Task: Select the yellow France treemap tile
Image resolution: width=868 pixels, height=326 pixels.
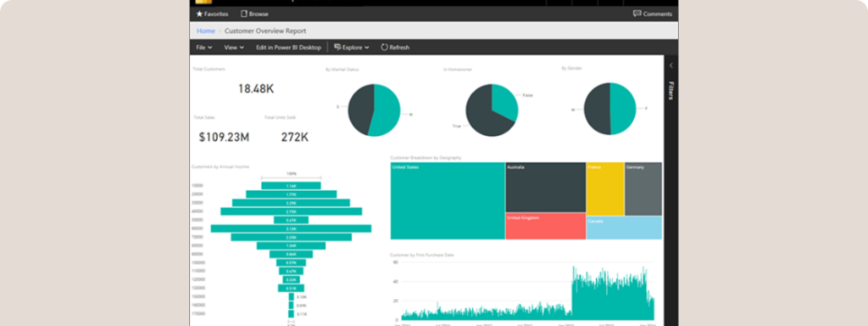Action: click(x=605, y=188)
